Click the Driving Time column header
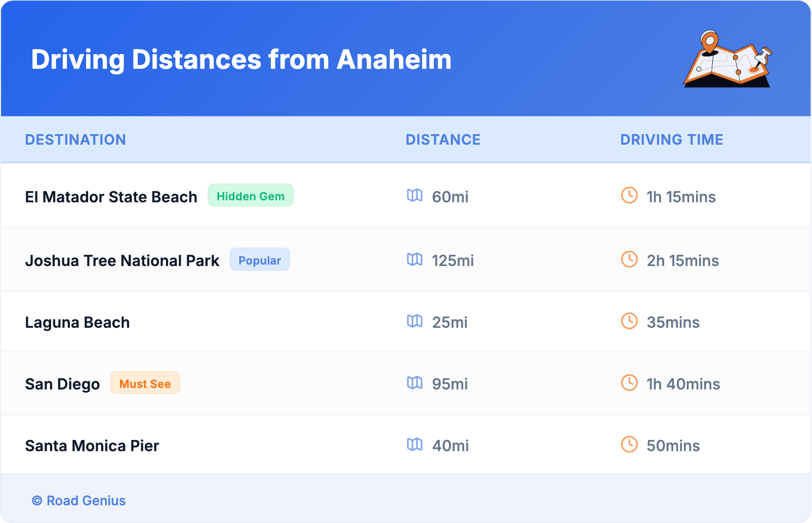This screenshot has width=812, height=523. 671,140
